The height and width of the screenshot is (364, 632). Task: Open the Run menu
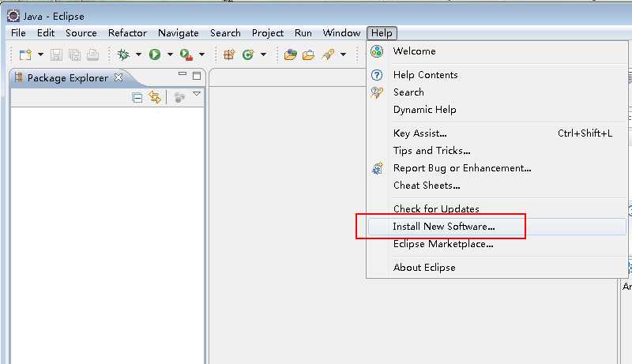point(303,33)
